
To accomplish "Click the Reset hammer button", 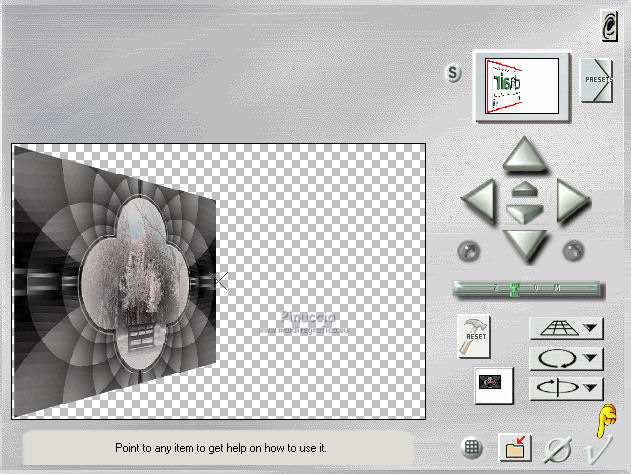I will point(474,336).
